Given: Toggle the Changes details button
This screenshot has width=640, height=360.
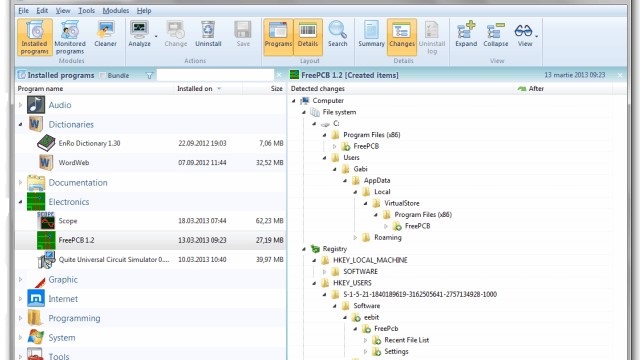Looking at the screenshot, I should (402, 37).
